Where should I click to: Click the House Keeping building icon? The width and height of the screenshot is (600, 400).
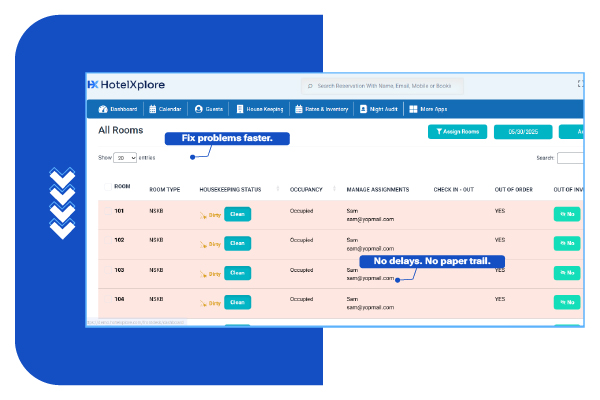click(240, 109)
